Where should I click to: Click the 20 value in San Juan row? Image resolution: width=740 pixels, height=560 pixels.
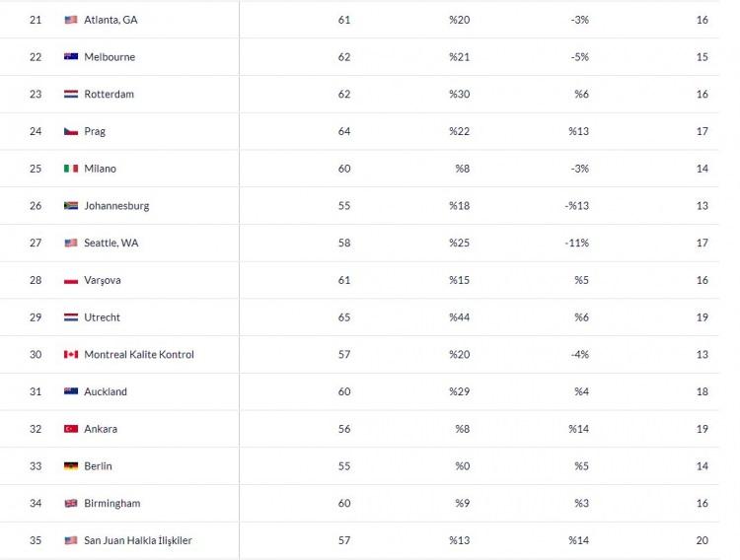point(703,540)
